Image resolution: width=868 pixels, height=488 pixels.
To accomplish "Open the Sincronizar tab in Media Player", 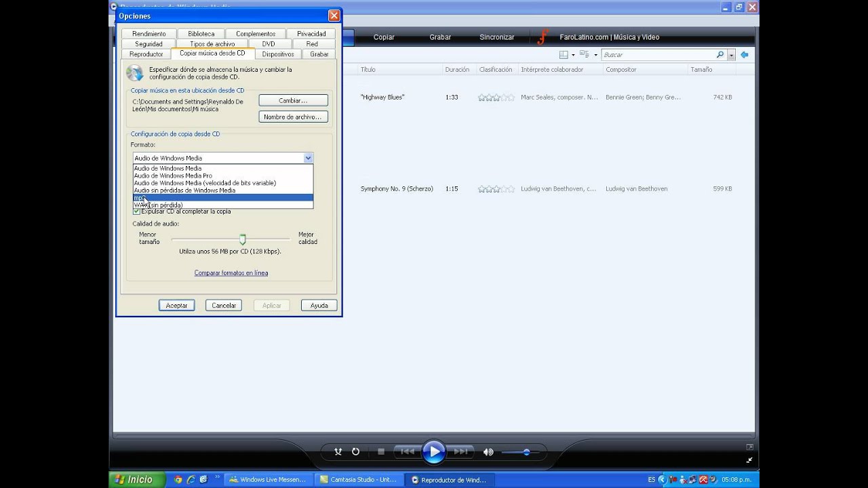I will click(x=497, y=37).
